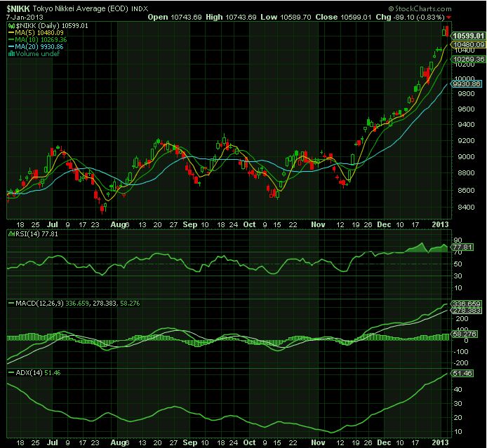Select the 9400 price axis label
Image resolution: width=487 pixels, height=448 pixels.
[x=466, y=125]
